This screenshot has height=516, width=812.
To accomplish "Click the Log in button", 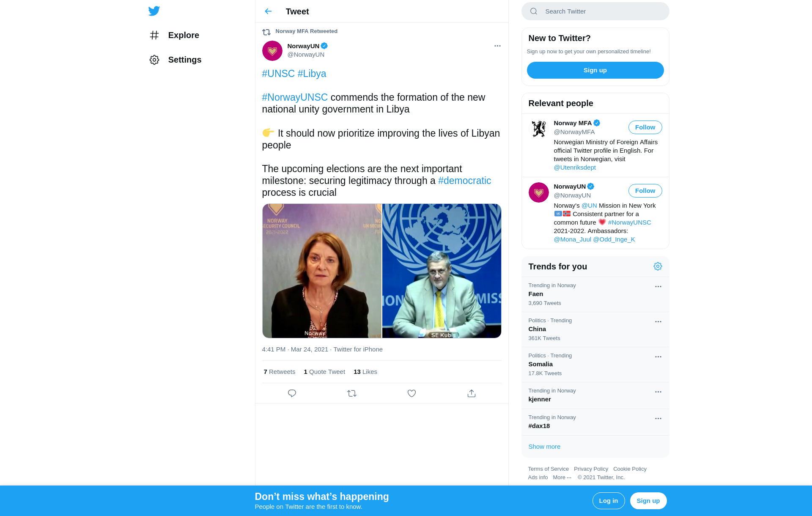I will click(608, 501).
